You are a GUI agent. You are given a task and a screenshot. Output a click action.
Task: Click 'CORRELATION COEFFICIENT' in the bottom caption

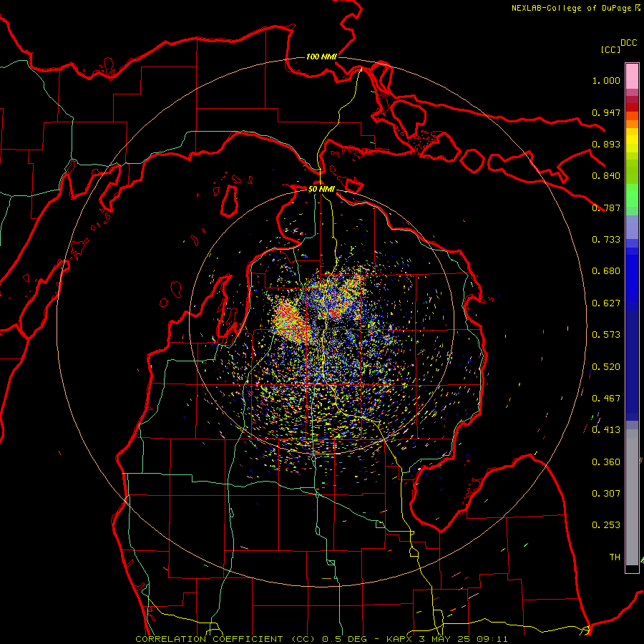click(209, 639)
